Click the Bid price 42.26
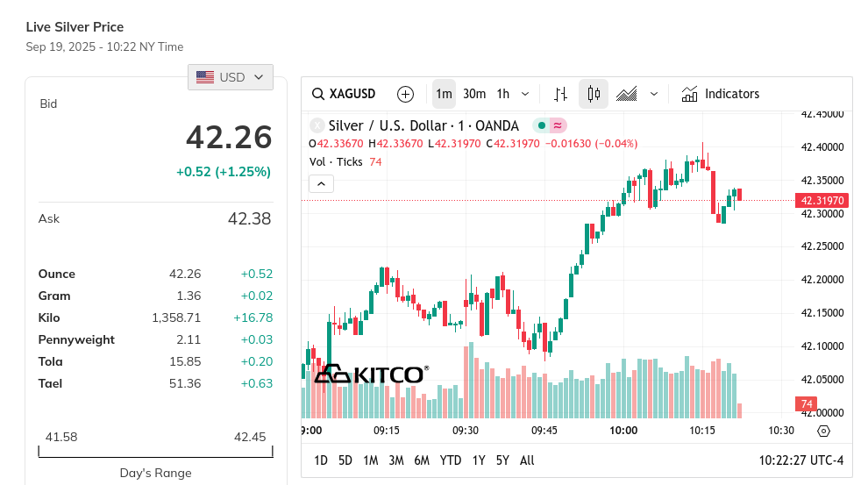The image size is (868, 485). pos(229,138)
